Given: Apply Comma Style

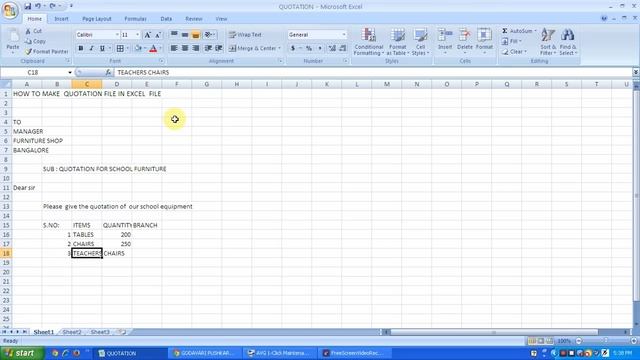Looking at the screenshot, I should (x=320, y=49).
